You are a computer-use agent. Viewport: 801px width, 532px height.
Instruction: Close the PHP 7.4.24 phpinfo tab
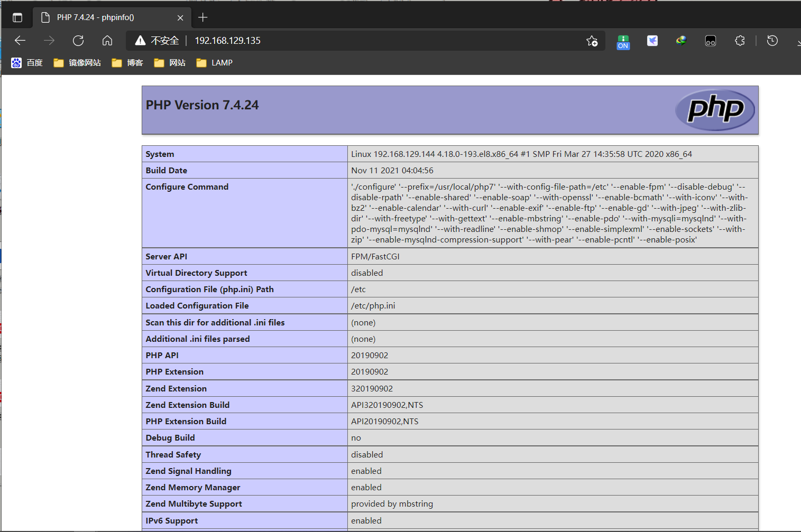click(x=180, y=17)
